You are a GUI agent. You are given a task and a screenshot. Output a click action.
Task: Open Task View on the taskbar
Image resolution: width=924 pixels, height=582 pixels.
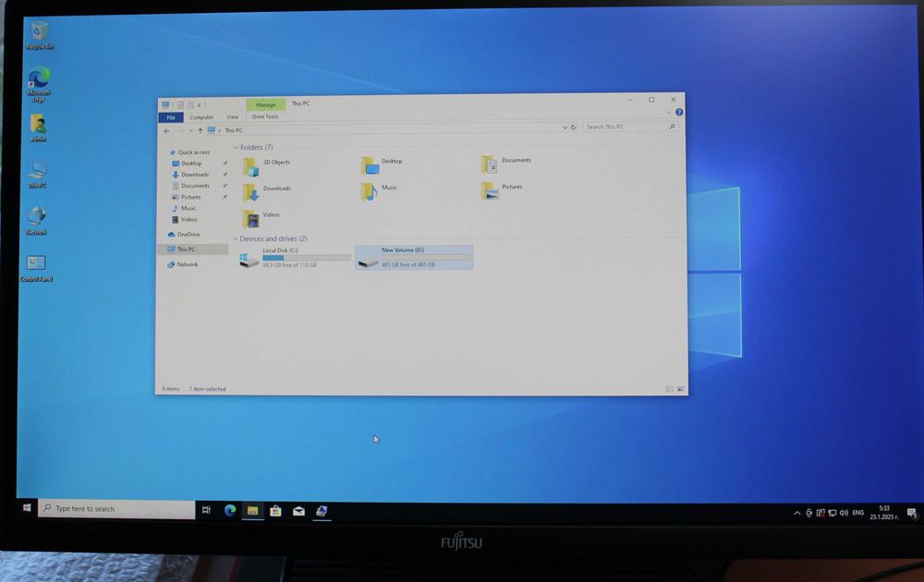[x=206, y=510]
